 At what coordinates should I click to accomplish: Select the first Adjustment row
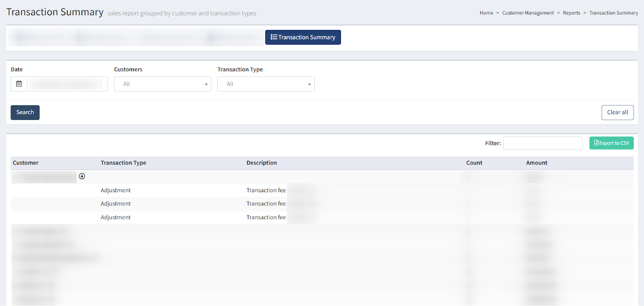116,191
